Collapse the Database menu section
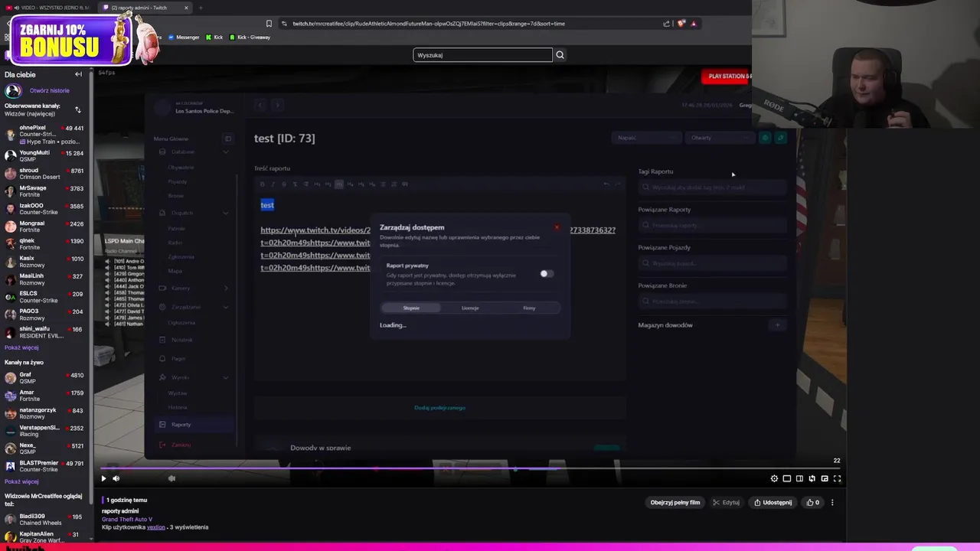This screenshot has height=551, width=980. 225,152
